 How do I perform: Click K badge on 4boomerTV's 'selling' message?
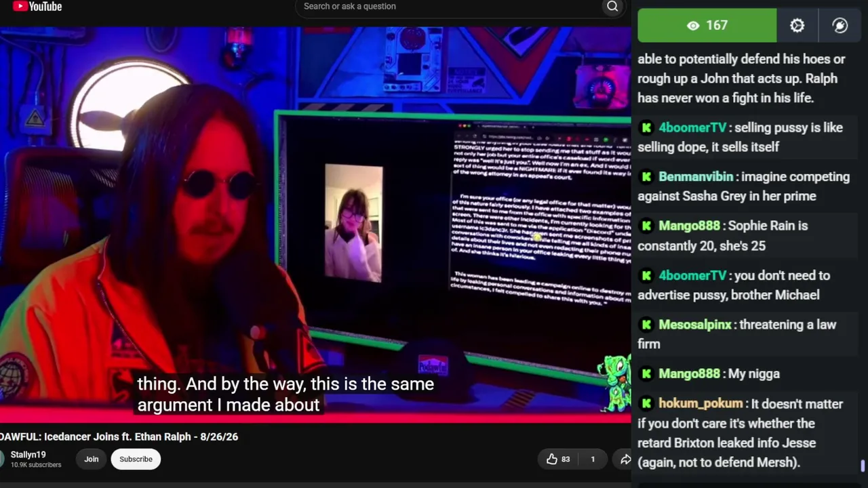646,127
